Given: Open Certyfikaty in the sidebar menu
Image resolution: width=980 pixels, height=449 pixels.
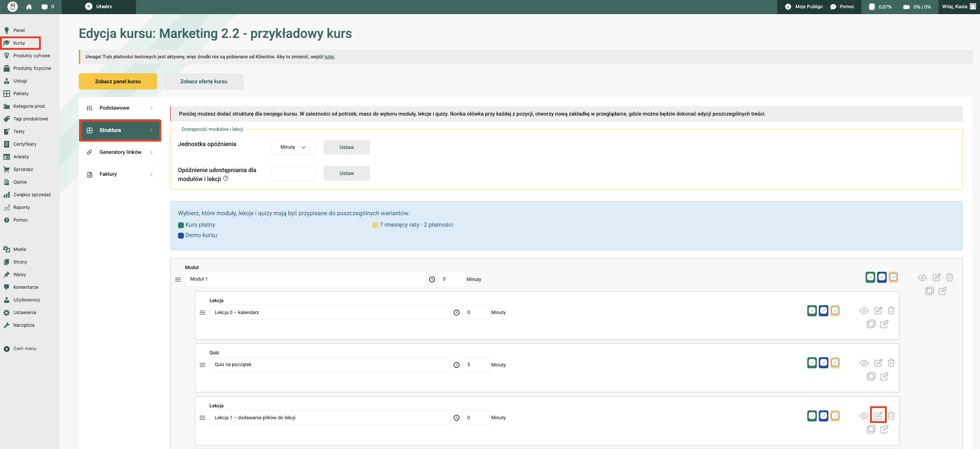Looking at the screenshot, I should (x=25, y=144).
